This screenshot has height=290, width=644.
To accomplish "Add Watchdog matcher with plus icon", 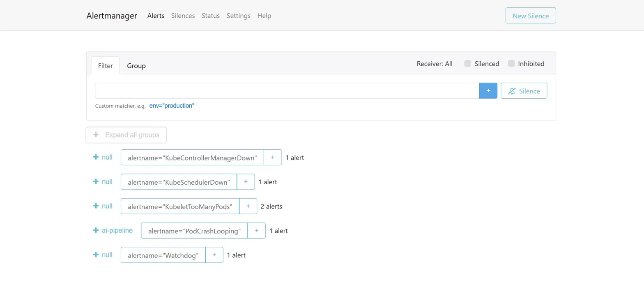I will (x=214, y=255).
